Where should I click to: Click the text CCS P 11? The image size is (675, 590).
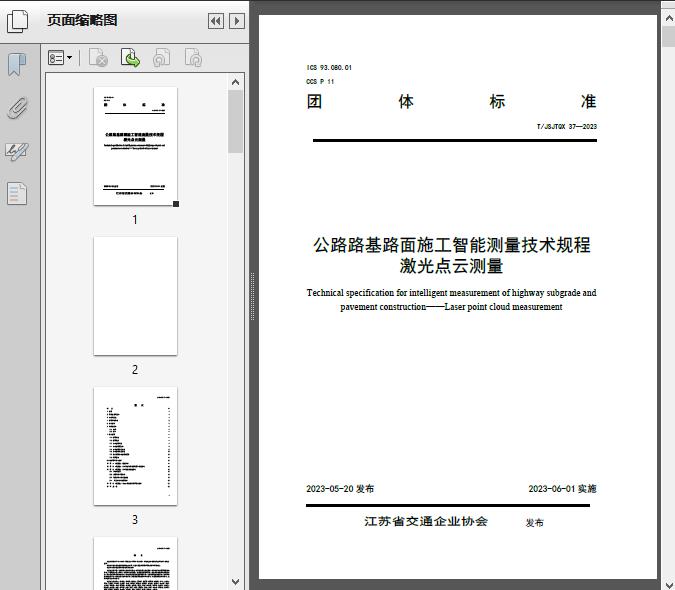[x=320, y=81]
